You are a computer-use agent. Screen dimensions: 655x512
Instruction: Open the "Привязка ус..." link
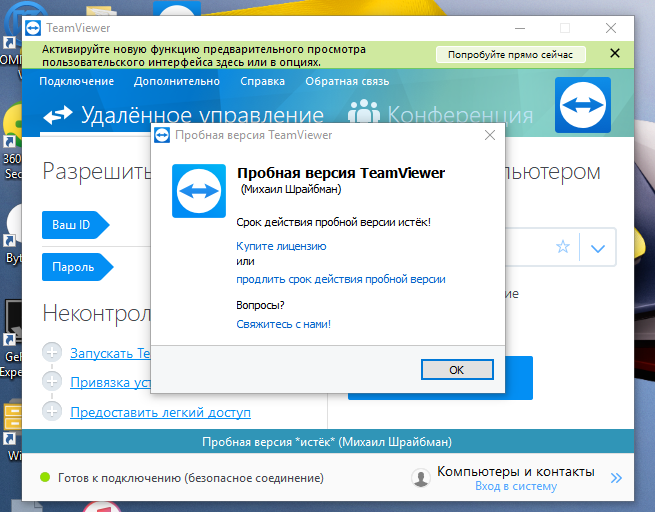[x=110, y=383]
